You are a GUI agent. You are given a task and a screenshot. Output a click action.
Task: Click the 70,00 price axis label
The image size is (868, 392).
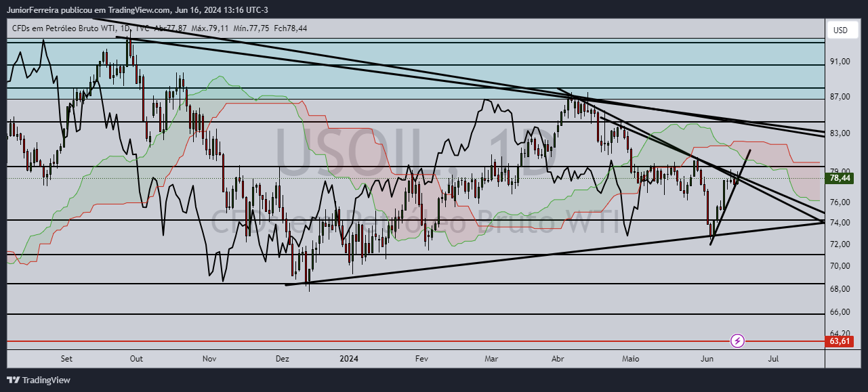coord(840,266)
